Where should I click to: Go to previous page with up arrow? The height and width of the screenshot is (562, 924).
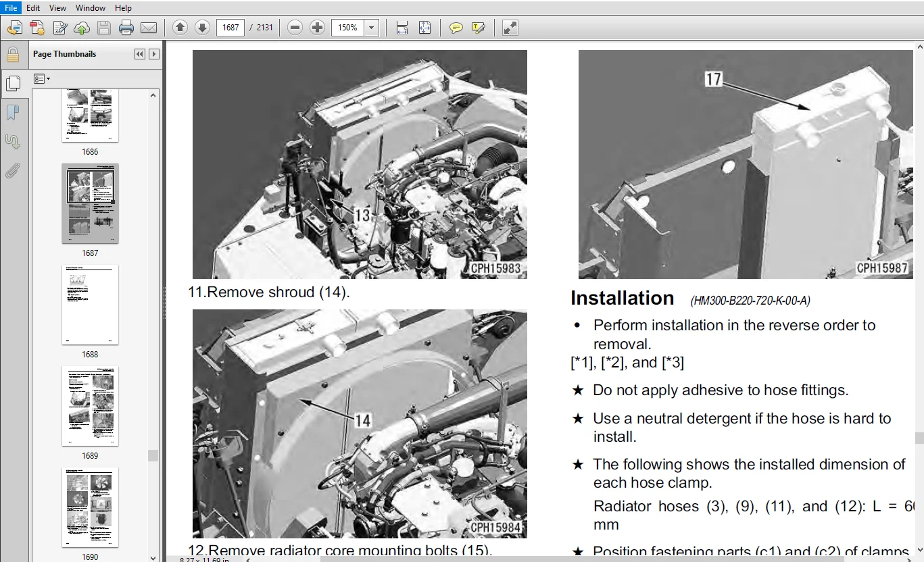180,28
